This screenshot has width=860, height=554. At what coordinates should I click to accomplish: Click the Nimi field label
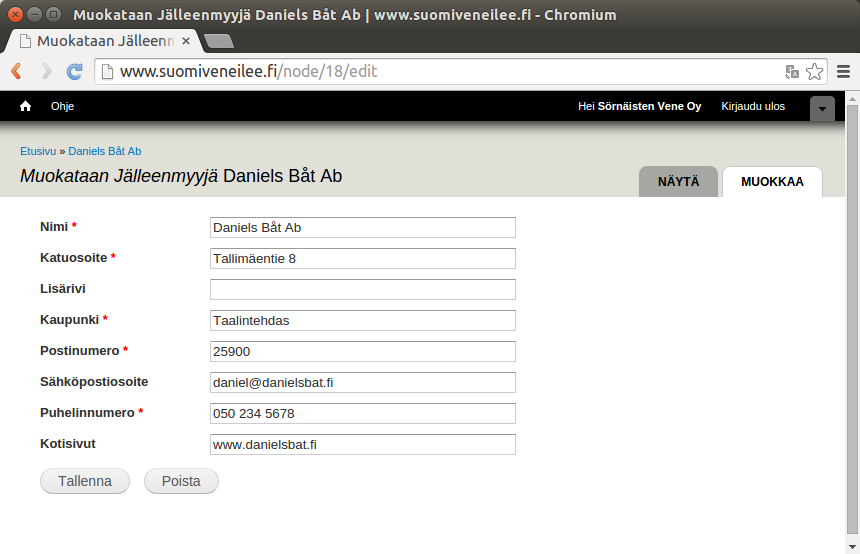54,227
